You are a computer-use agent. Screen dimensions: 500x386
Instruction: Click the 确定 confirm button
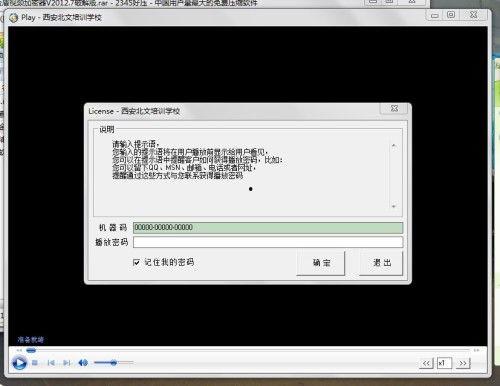[321, 263]
